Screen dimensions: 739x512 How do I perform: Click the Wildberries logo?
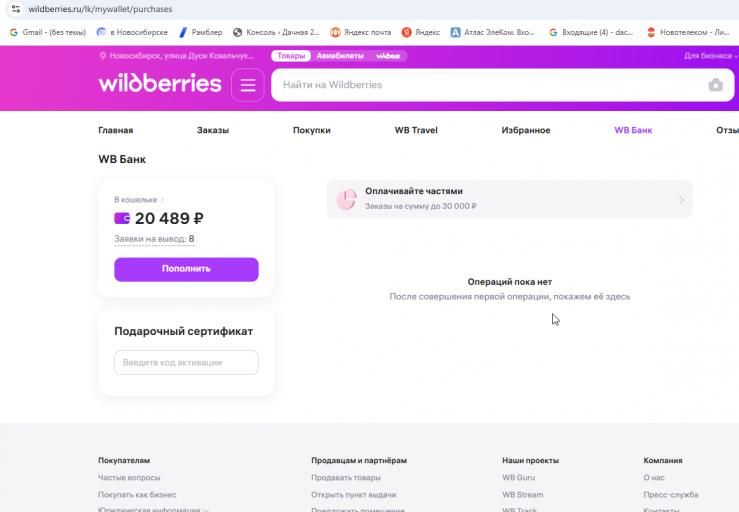coord(160,83)
